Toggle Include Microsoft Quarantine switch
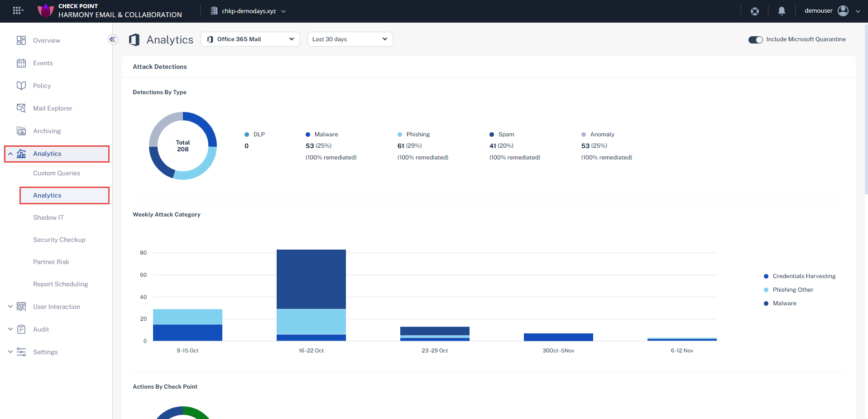868x419 pixels. coord(756,40)
